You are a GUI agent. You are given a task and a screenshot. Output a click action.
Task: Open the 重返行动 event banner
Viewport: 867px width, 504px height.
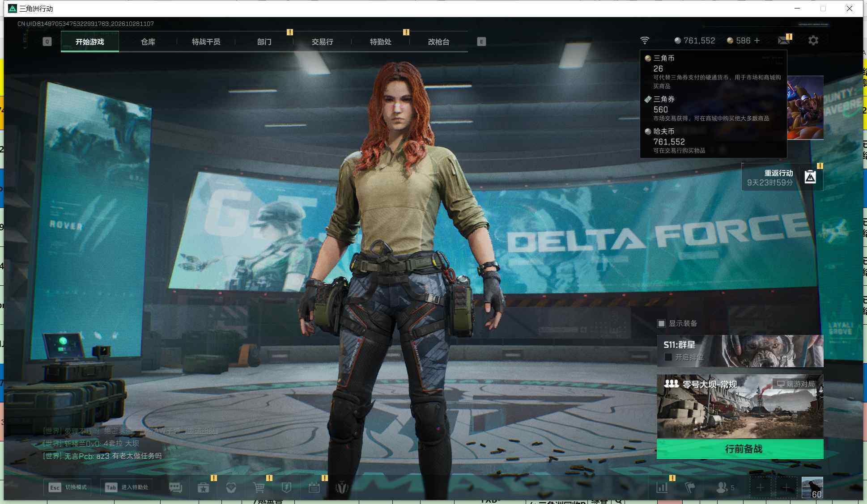(x=782, y=178)
